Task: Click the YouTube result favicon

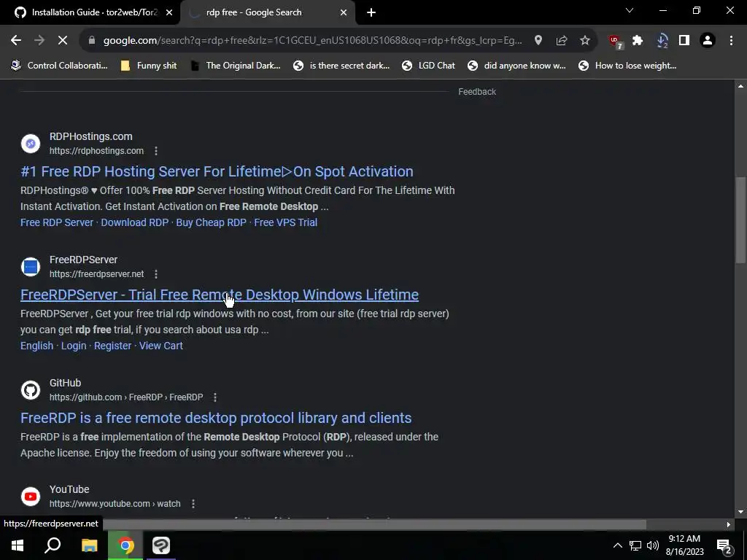Action: [31, 496]
